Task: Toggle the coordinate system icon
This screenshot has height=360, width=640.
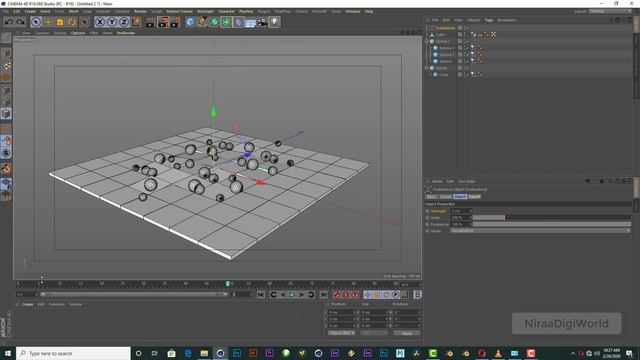Action: [x=137, y=22]
